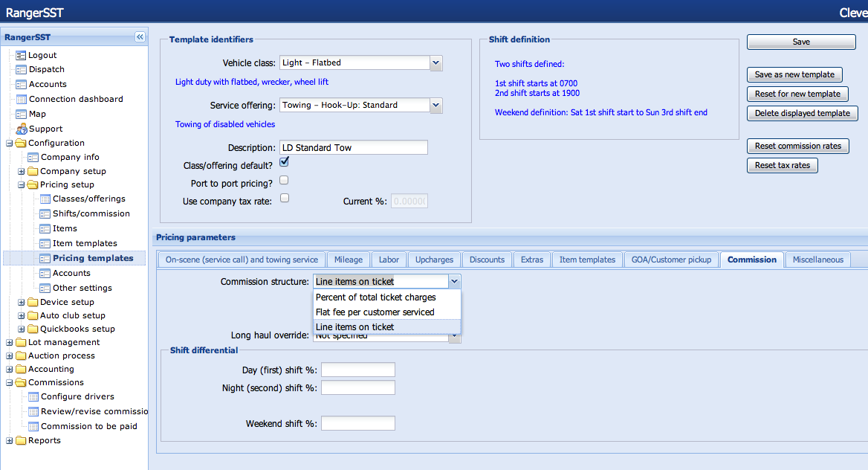Select Flat fee per customer serviced option
The width and height of the screenshot is (868, 470).
[375, 312]
